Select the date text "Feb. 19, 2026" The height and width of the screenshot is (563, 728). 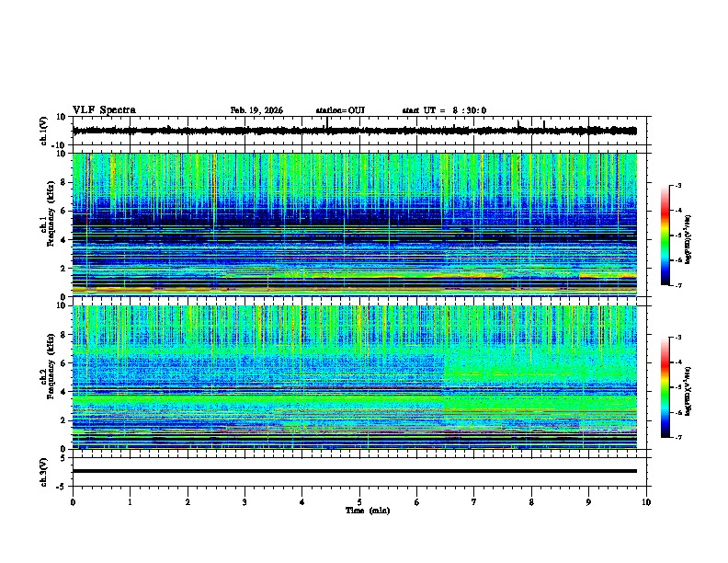click(256, 110)
